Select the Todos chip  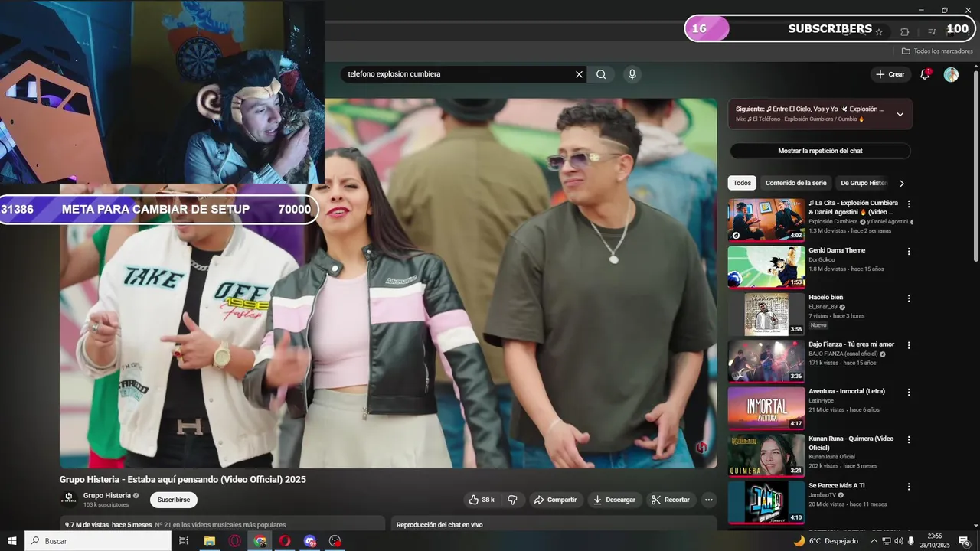[742, 183]
